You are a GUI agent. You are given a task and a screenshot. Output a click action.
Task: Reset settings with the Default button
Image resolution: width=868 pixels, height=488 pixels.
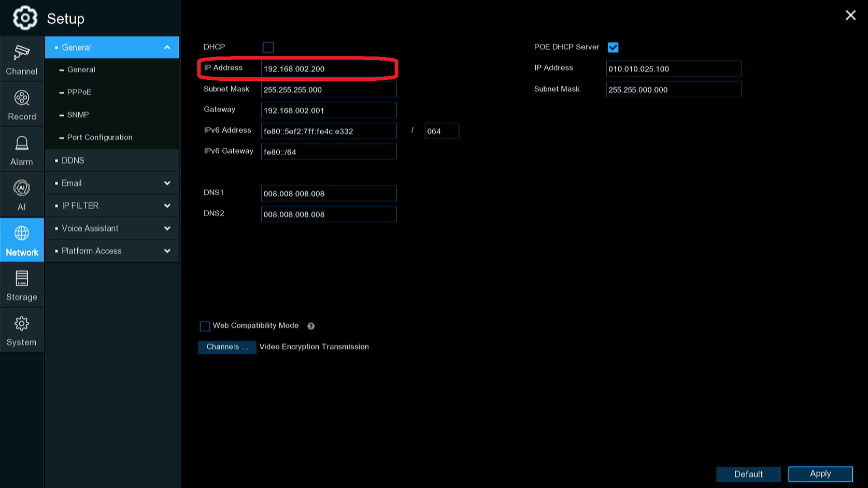(x=748, y=473)
